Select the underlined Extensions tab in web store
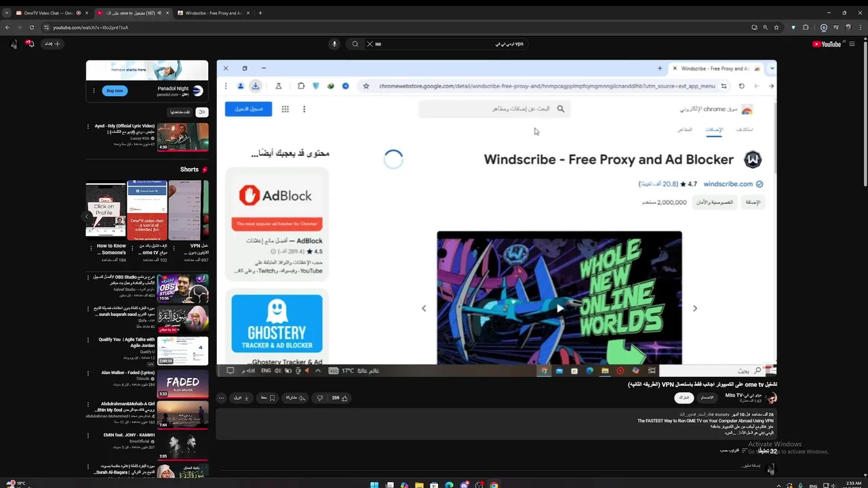The height and width of the screenshot is (488, 868). (714, 129)
